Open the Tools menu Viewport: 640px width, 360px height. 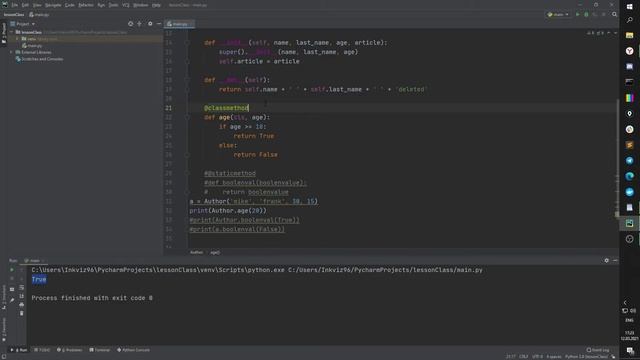click(x=113, y=5)
